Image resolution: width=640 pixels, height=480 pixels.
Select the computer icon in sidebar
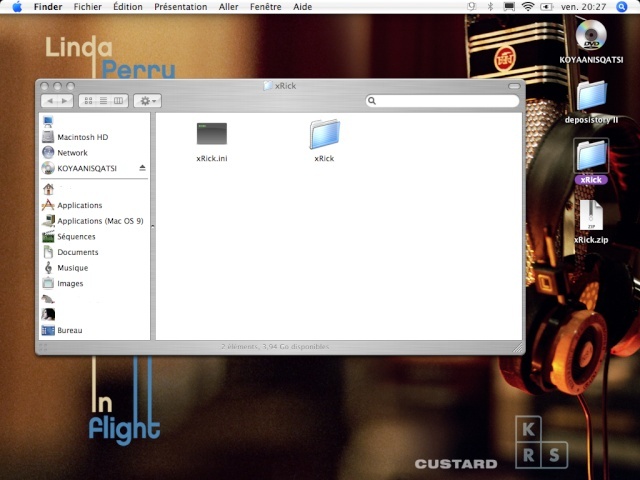(x=48, y=121)
